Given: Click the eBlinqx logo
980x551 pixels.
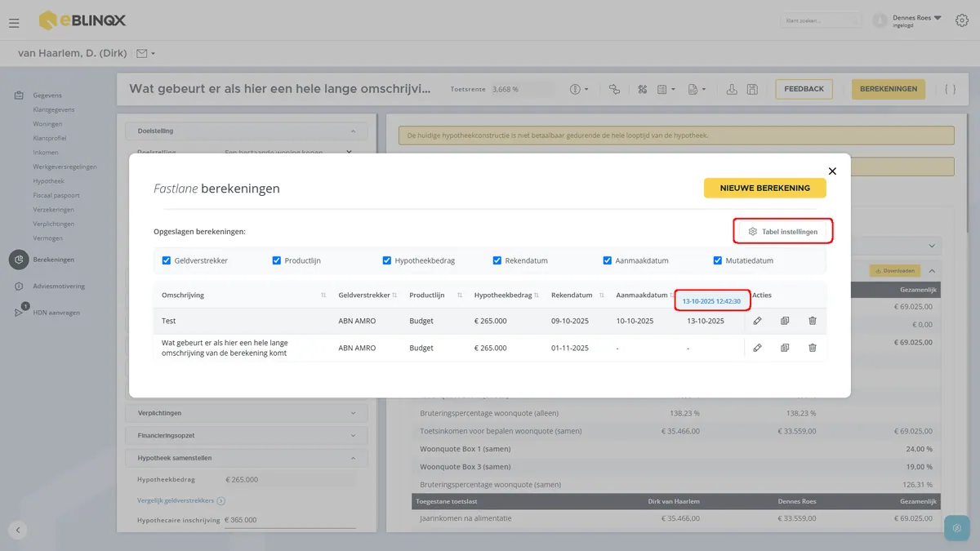Looking at the screenshot, I should click(82, 20).
